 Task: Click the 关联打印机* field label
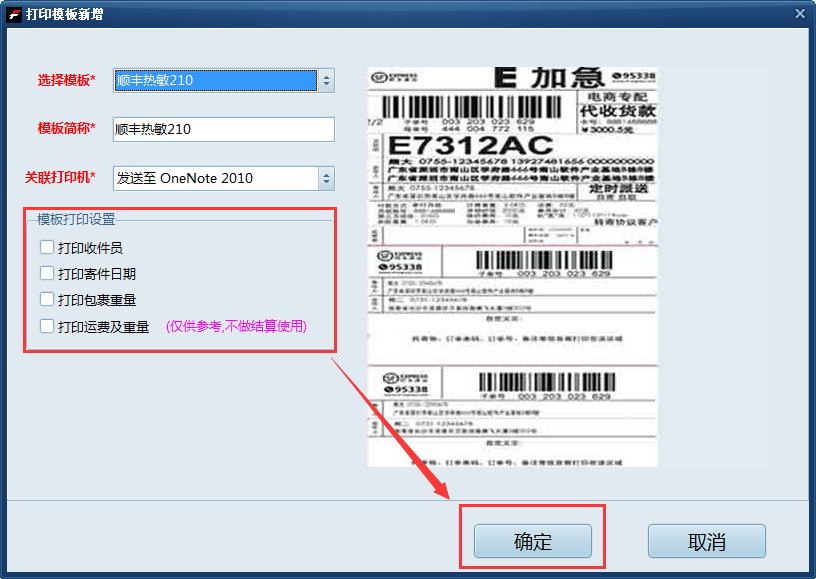pos(60,177)
